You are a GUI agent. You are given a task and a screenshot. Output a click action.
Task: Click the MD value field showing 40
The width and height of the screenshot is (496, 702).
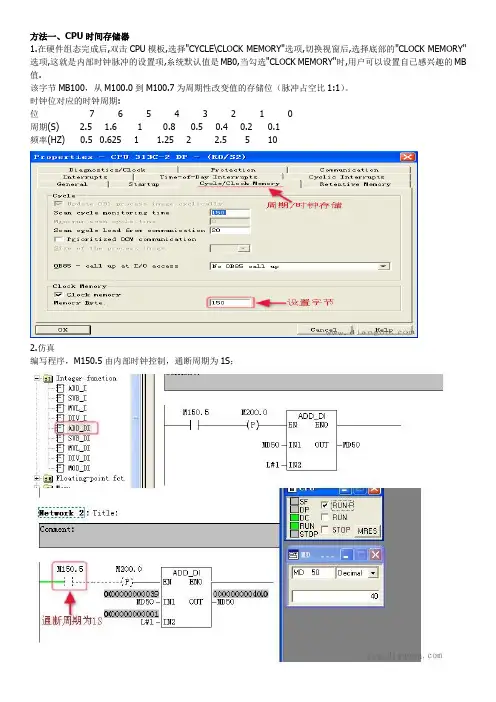pyautogui.click(x=336, y=596)
